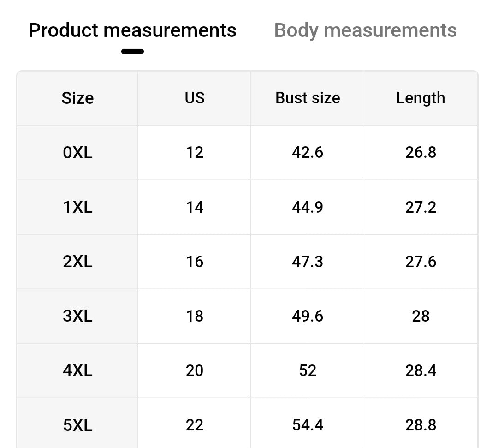The width and height of the screenshot is (498, 448).
Task: Click the 26.8 length cell
Action: (421, 153)
